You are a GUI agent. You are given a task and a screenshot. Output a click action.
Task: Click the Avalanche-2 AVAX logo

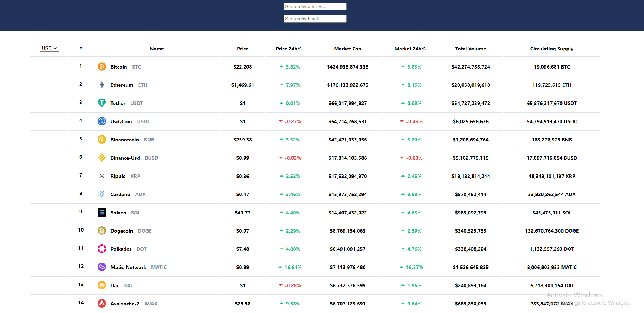pyautogui.click(x=102, y=303)
